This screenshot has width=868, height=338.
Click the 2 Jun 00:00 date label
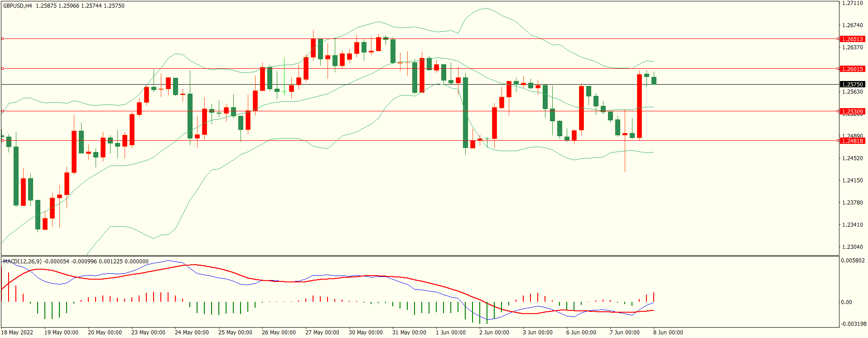(494, 333)
